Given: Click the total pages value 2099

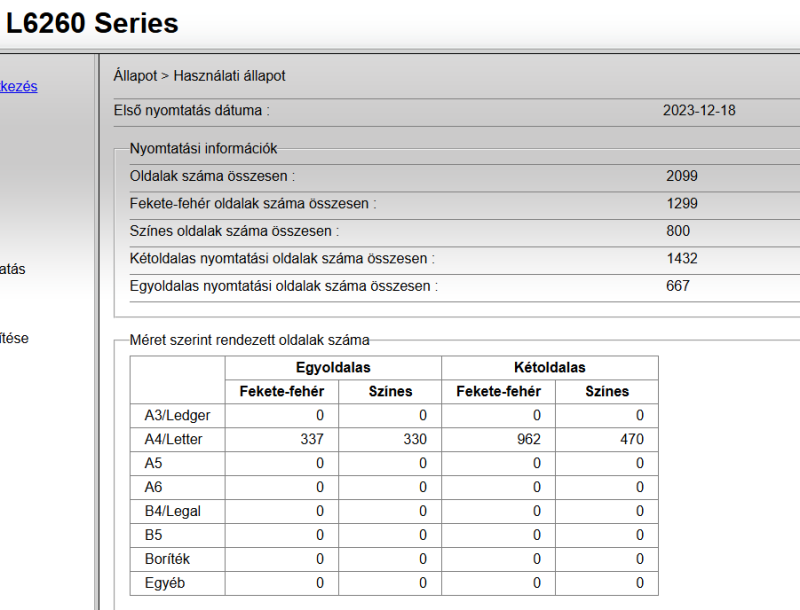Looking at the screenshot, I should [x=682, y=176].
